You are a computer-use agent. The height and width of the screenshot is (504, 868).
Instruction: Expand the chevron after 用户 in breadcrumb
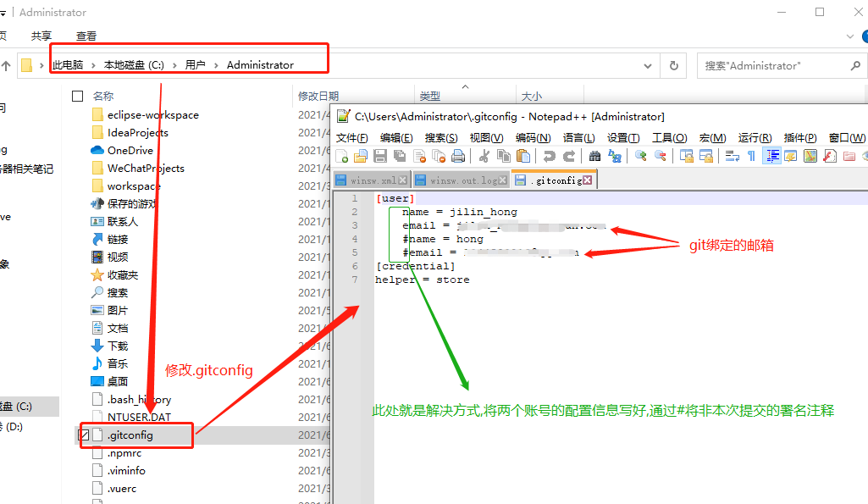[216, 65]
